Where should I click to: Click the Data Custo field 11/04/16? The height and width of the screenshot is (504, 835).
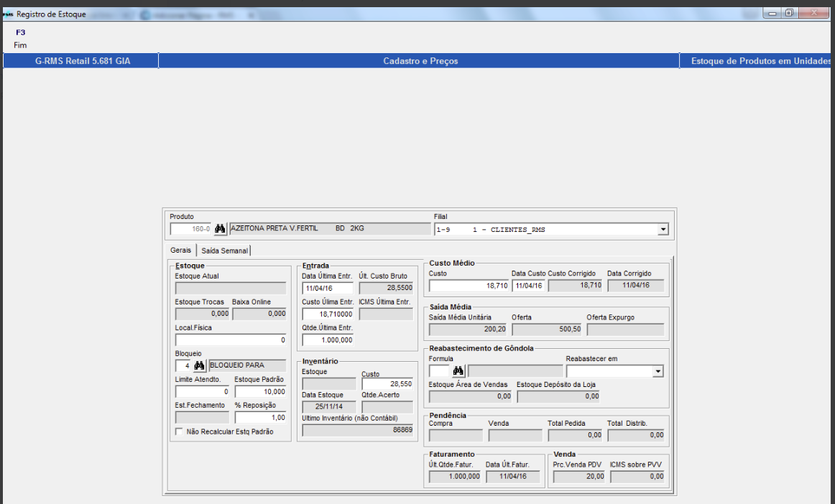click(x=528, y=286)
